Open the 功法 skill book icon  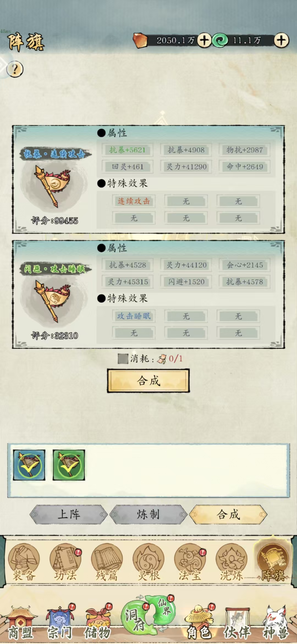coord(65,562)
